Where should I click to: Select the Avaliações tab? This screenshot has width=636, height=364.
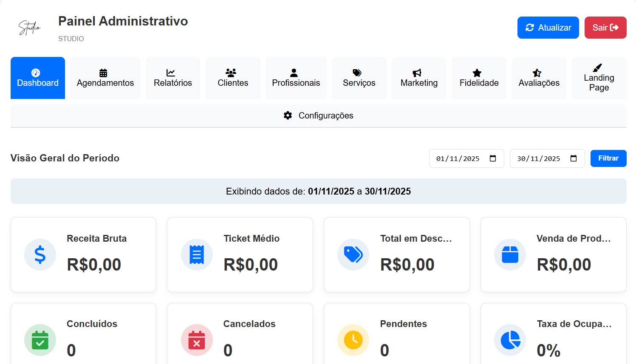coord(539,78)
